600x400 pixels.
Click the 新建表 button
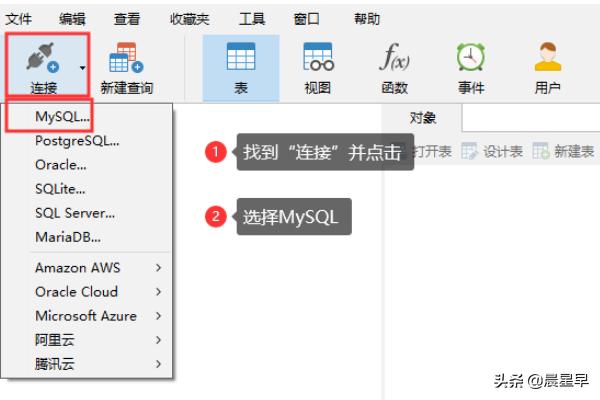tap(563, 152)
